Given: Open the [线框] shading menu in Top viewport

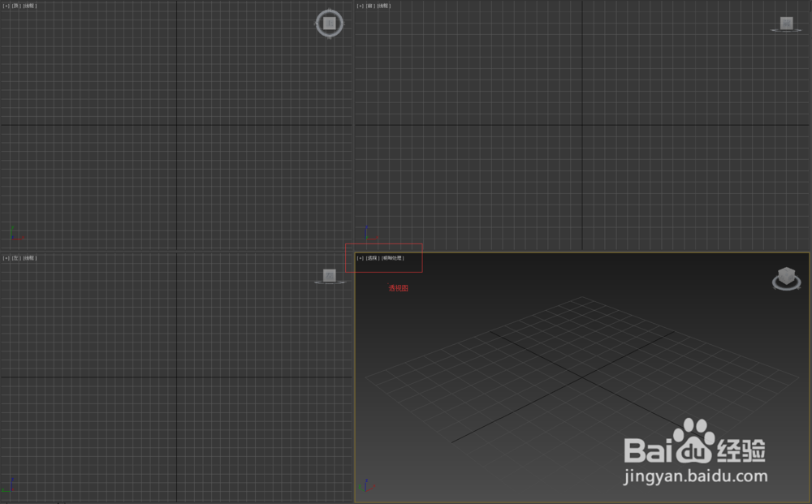Looking at the screenshot, I should pyautogui.click(x=29, y=6).
